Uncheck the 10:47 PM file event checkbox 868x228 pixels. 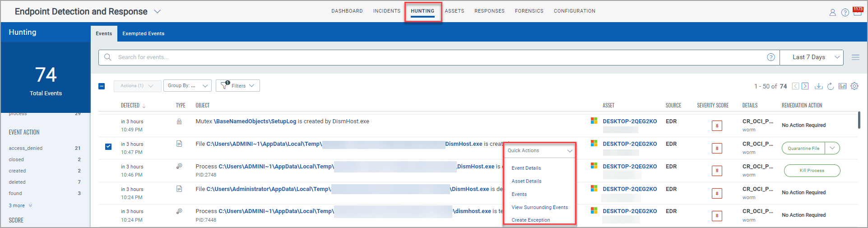[108, 146]
